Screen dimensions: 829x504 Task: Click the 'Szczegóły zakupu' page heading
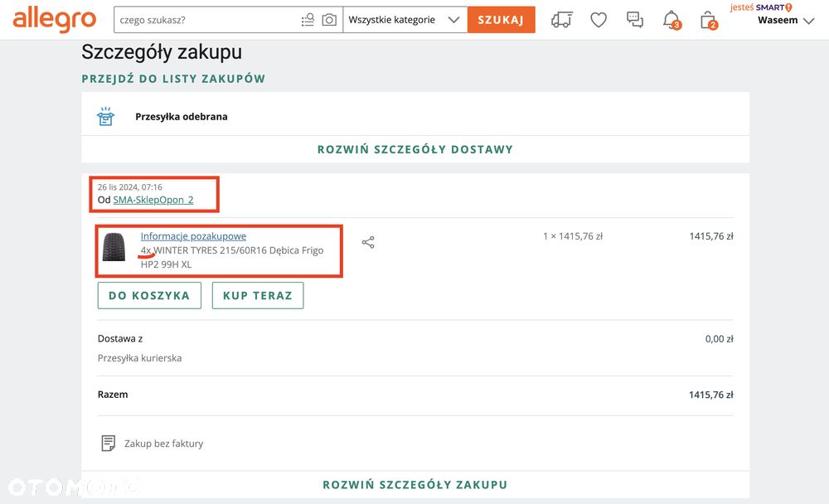[162, 52]
